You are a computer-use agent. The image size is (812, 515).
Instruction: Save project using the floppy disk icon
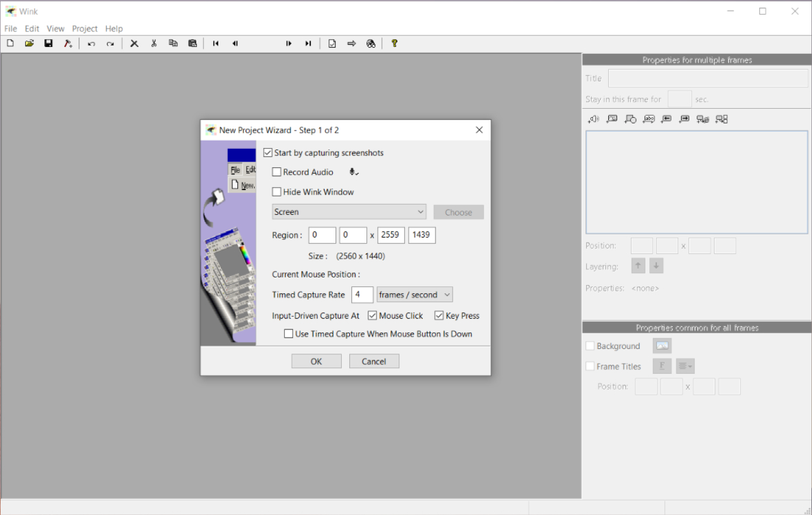(x=48, y=43)
